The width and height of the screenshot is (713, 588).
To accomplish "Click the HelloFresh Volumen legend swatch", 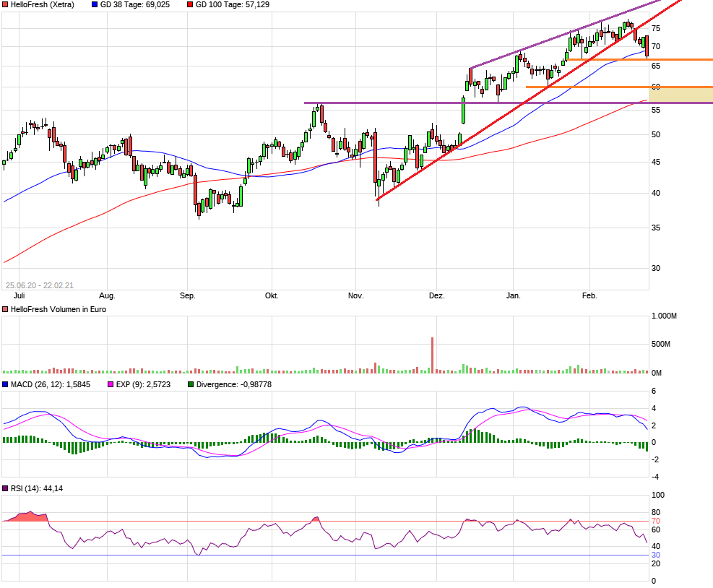I will click(6, 309).
